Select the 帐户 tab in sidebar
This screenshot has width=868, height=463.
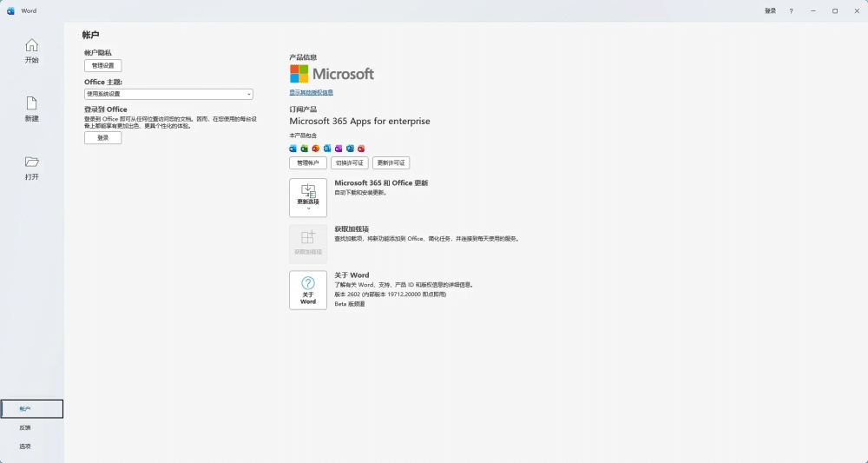[31, 409]
